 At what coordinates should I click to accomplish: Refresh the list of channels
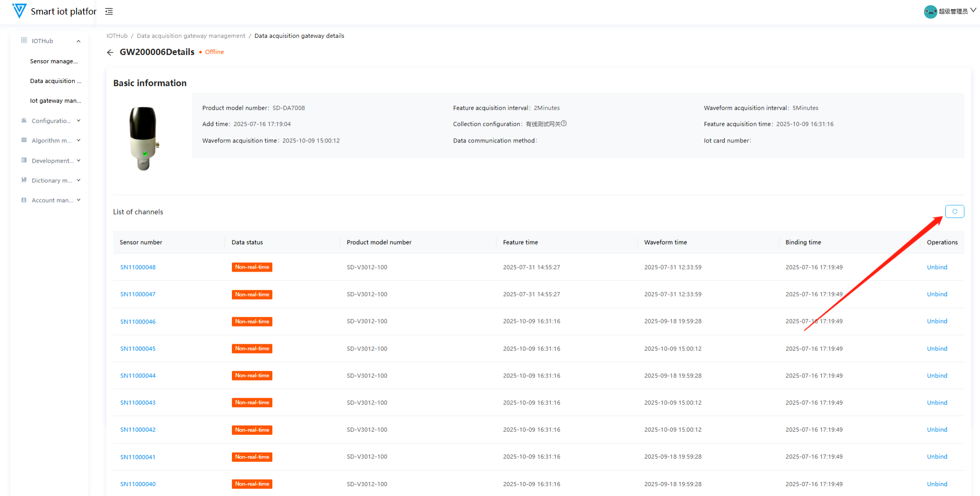pyautogui.click(x=954, y=211)
